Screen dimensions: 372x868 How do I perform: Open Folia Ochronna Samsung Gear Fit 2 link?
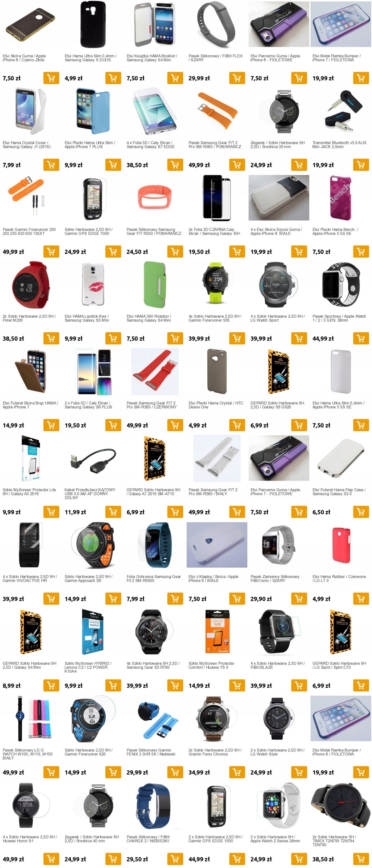tap(154, 579)
